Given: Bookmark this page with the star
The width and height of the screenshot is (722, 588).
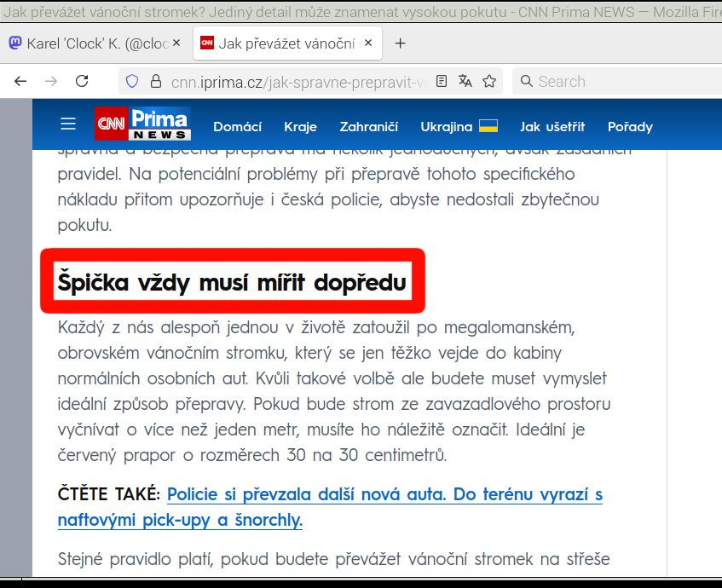Looking at the screenshot, I should tap(489, 82).
